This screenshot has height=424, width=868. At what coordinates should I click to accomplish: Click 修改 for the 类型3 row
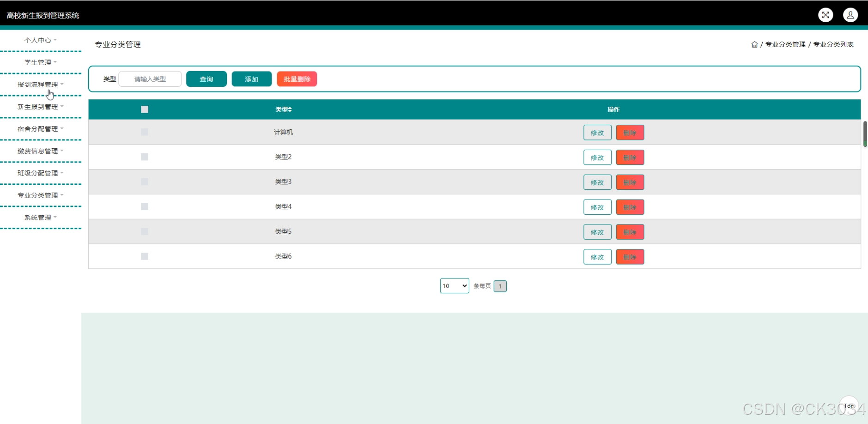(597, 182)
